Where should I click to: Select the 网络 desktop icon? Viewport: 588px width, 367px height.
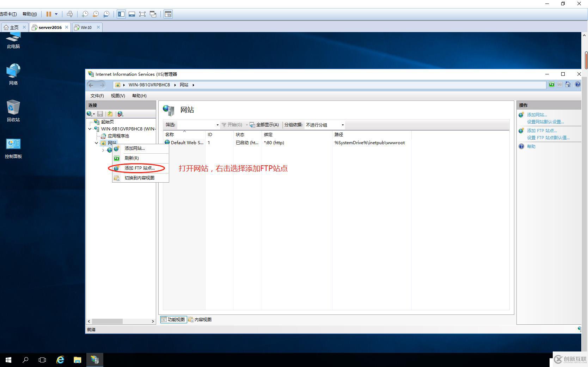[x=13, y=74]
